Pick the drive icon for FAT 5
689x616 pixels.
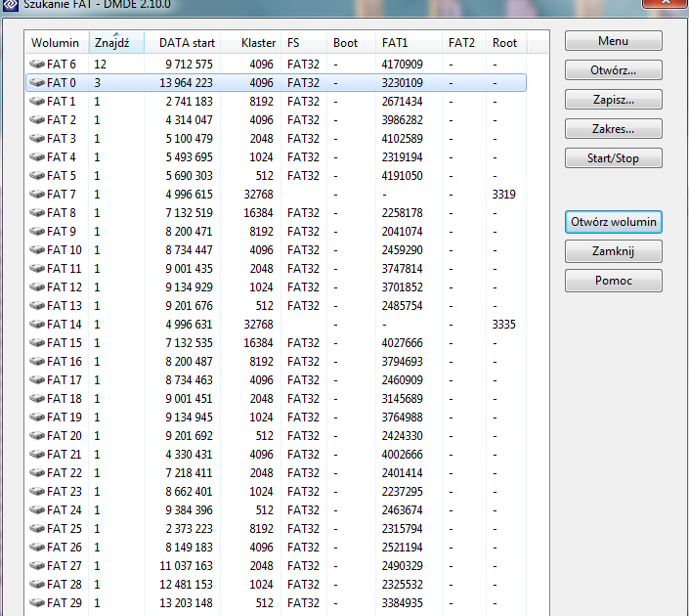tap(37, 175)
